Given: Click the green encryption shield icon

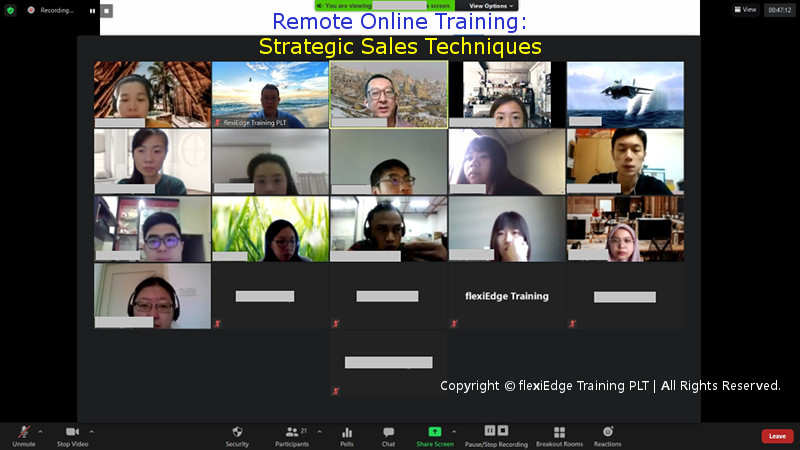Looking at the screenshot, I should pos(11,10).
